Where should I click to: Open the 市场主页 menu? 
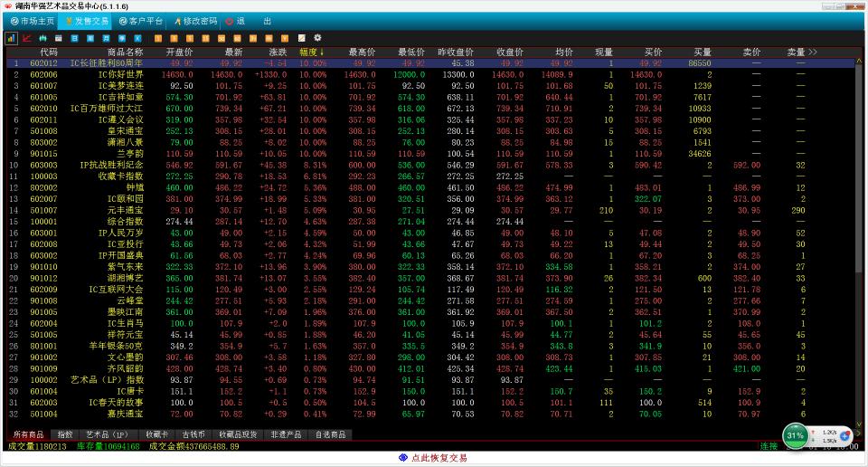pyautogui.click(x=33, y=21)
